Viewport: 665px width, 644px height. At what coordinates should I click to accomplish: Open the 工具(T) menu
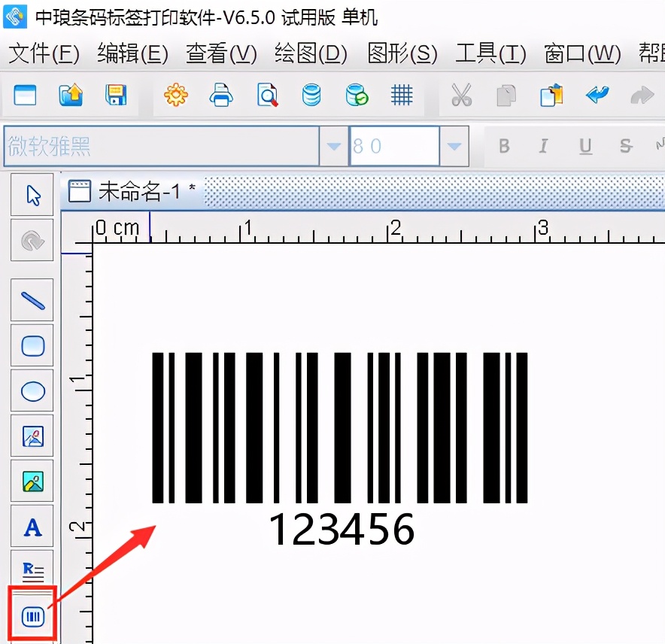click(x=490, y=53)
